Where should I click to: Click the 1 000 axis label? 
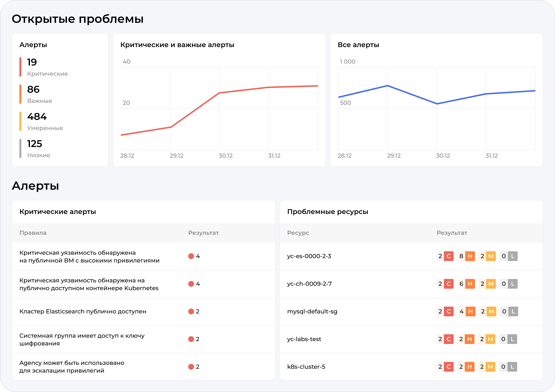tap(347, 62)
